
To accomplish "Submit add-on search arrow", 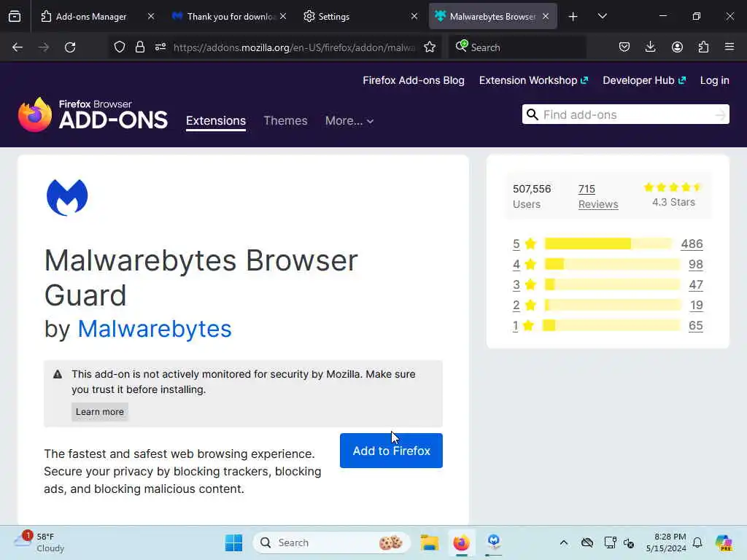I will (720, 114).
